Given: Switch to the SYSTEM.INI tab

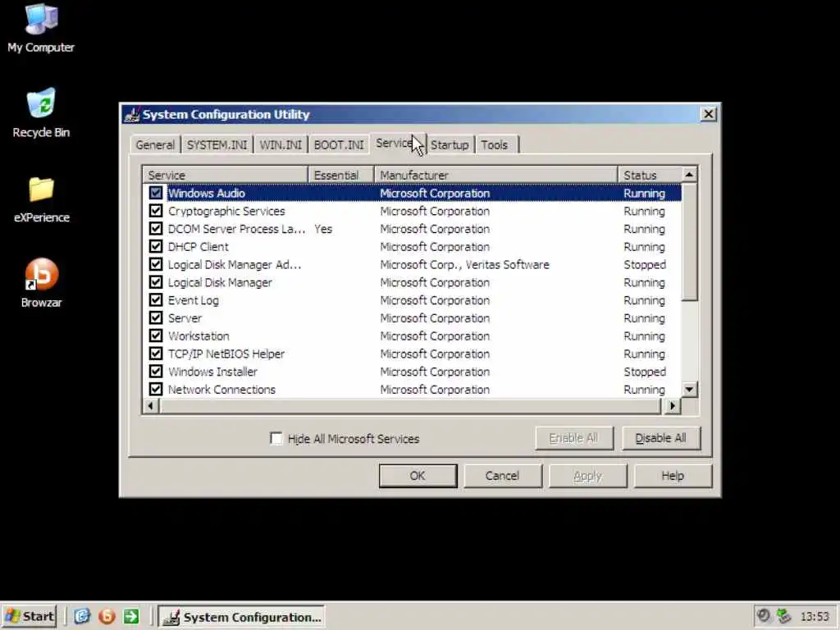Looking at the screenshot, I should [x=217, y=144].
